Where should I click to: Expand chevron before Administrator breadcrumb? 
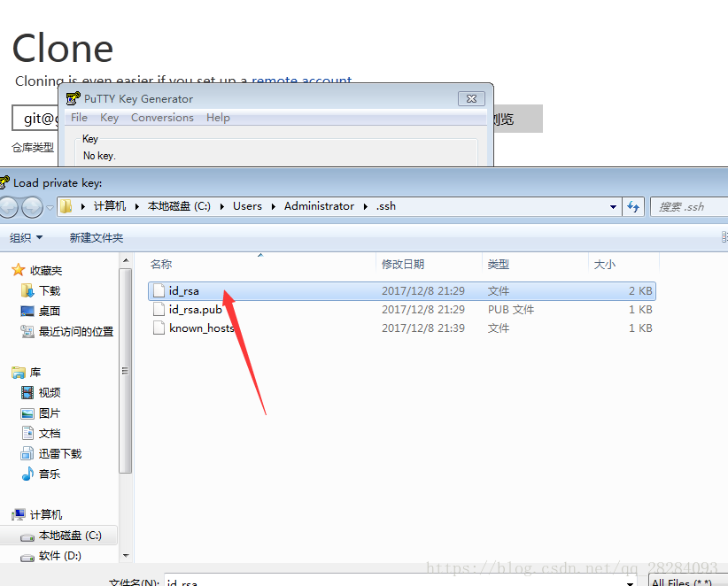pyautogui.click(x=274, y=206)
